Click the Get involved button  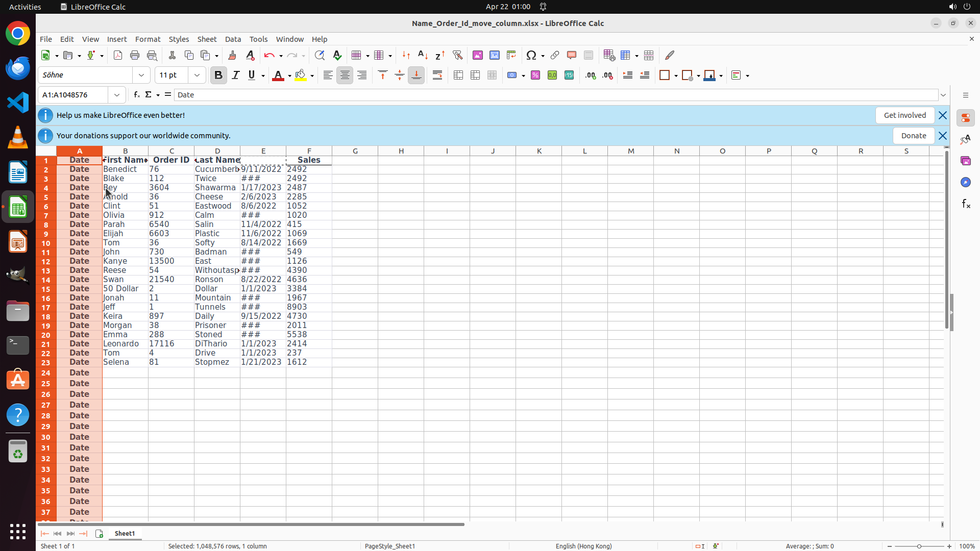904,115
